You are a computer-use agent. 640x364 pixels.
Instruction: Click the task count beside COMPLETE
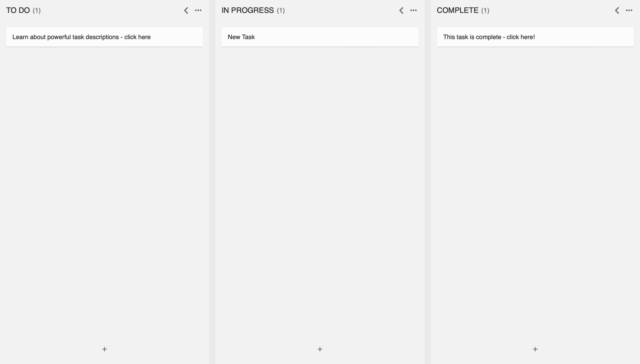click(485, 10)
